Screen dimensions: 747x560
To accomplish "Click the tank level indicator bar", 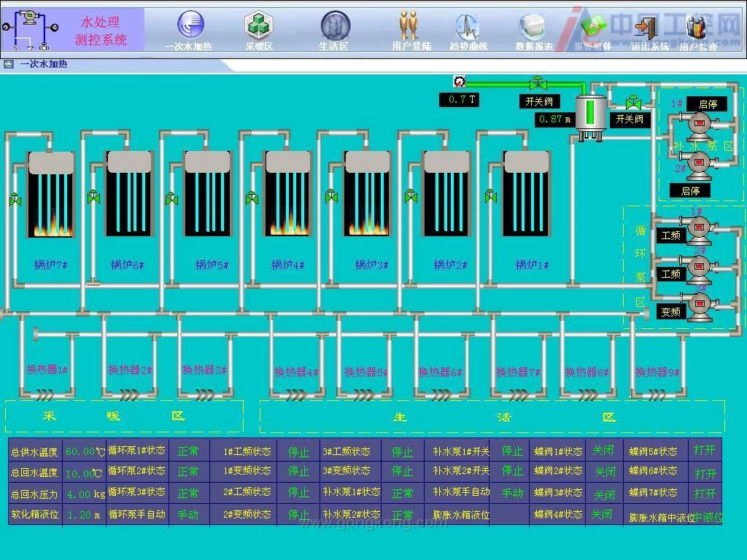I will click(x=590, y=112).
